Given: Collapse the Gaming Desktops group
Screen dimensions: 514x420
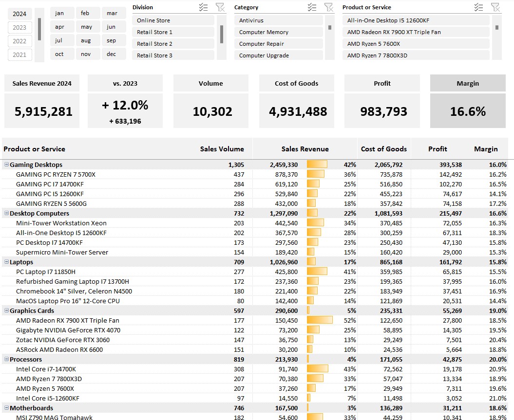Looking at the screenshot, I should point(7,164).
